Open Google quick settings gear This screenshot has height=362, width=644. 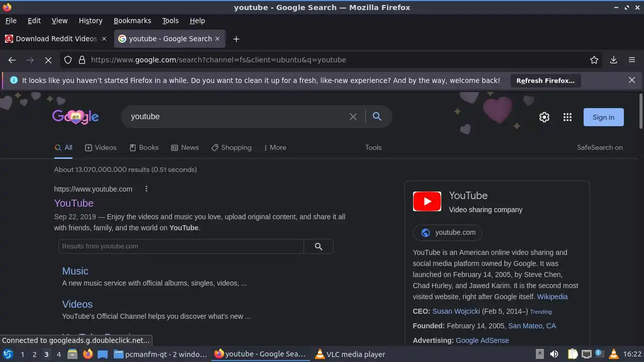click(544, 117)
